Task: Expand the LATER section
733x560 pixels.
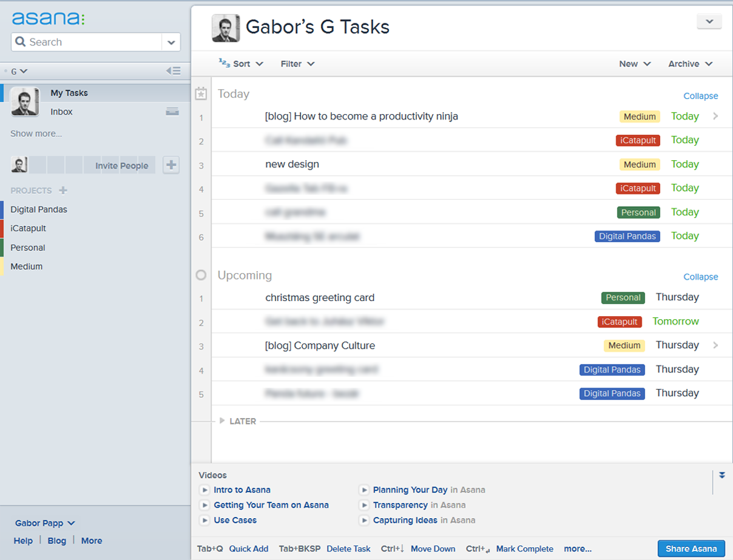Action: 222,421
